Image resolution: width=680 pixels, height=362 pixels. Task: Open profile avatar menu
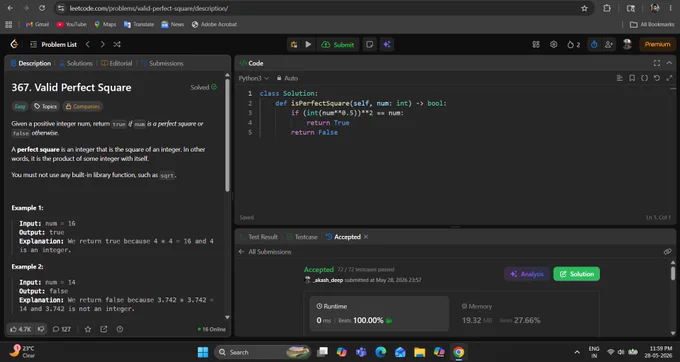(x=627, y=44)
